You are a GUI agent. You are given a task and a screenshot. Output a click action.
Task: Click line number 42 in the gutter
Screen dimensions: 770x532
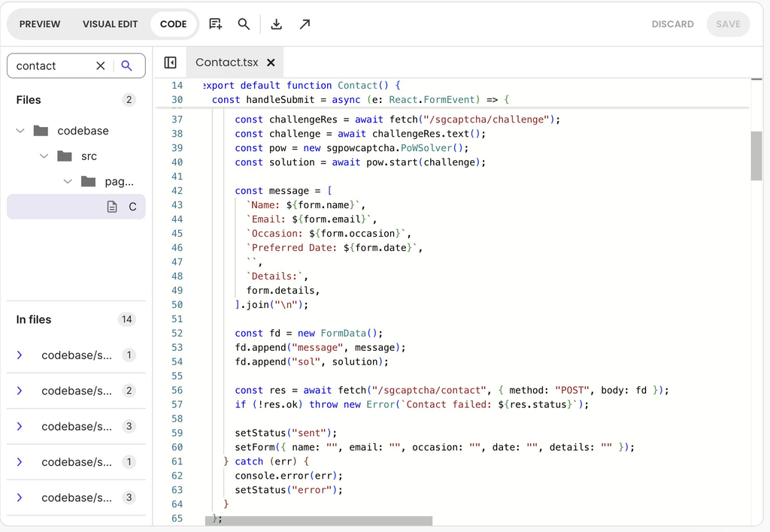point(177,190)
